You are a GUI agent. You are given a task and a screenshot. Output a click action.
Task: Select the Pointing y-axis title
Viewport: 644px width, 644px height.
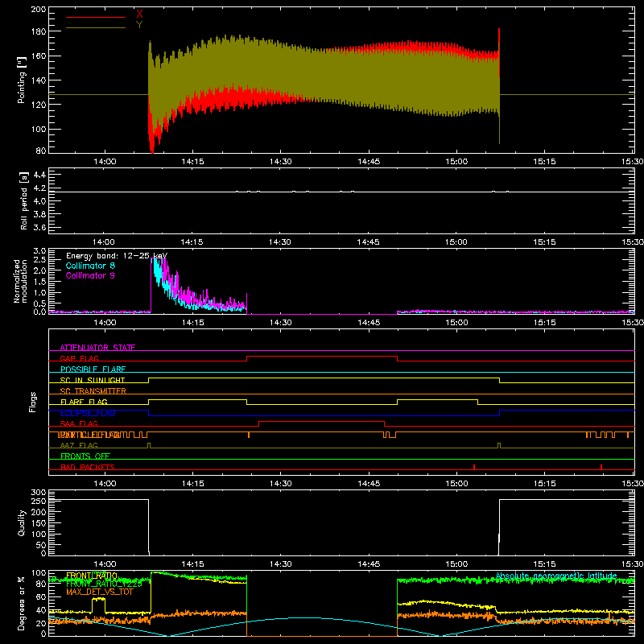22,80
